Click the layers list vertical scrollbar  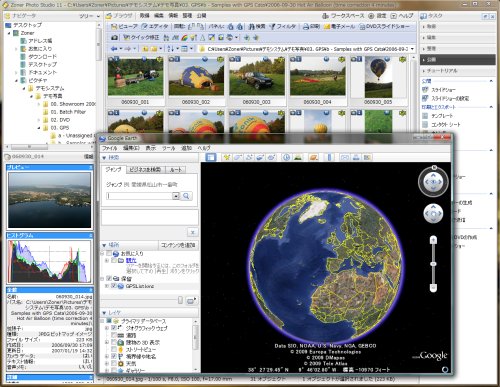tap(195, 345)
